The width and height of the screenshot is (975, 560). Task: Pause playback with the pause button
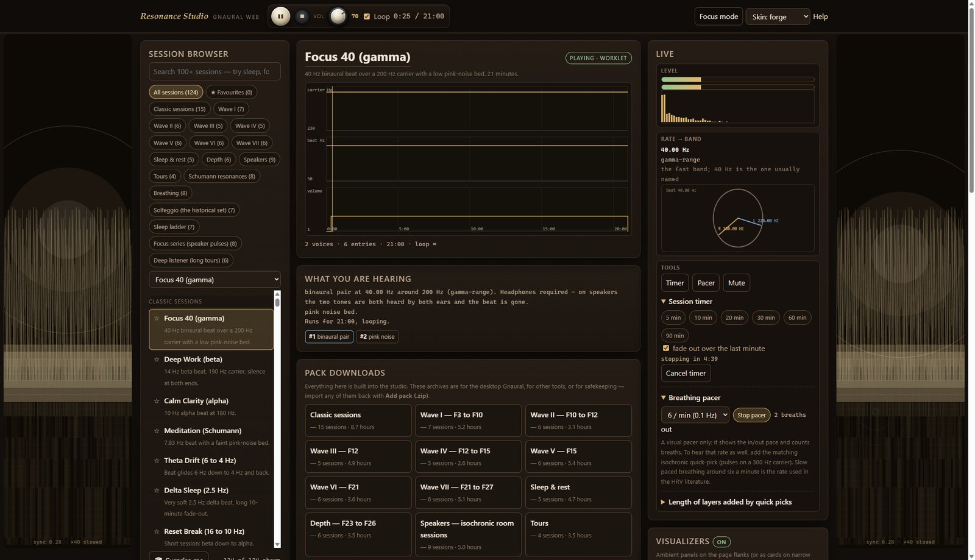click(280, 16)
